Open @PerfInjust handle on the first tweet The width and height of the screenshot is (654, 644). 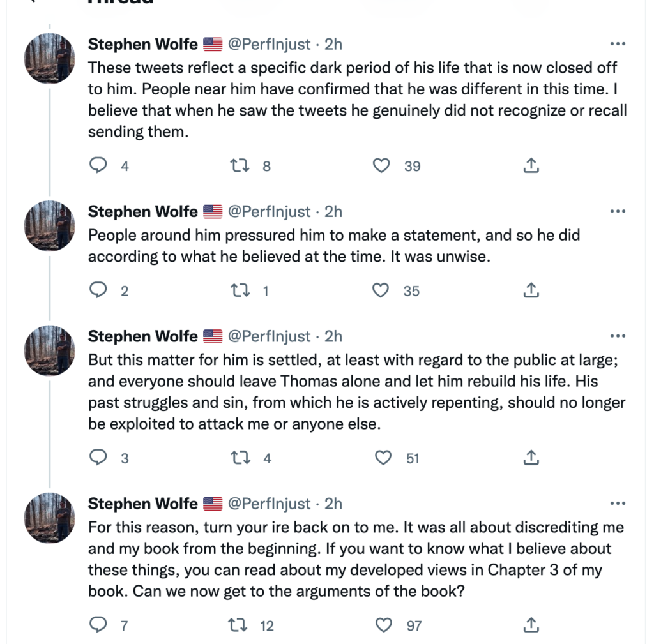click(x=269, y=44)
